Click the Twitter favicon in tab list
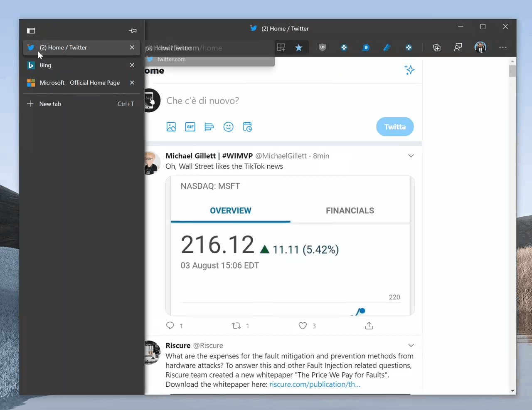 [31, 47]
